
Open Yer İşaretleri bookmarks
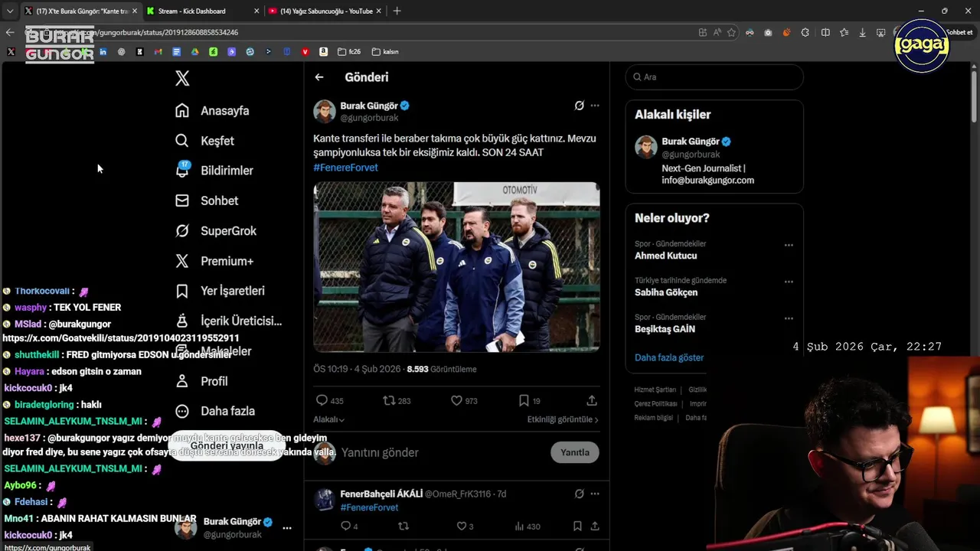tap(220, 291)
